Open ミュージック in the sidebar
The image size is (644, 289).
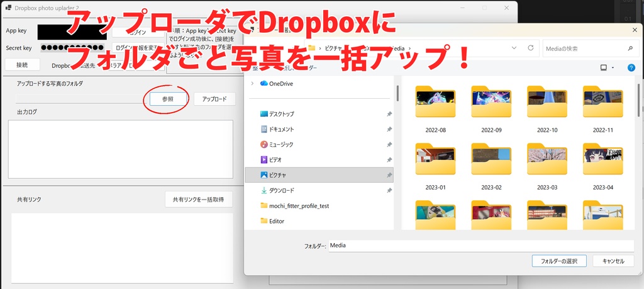277,144
